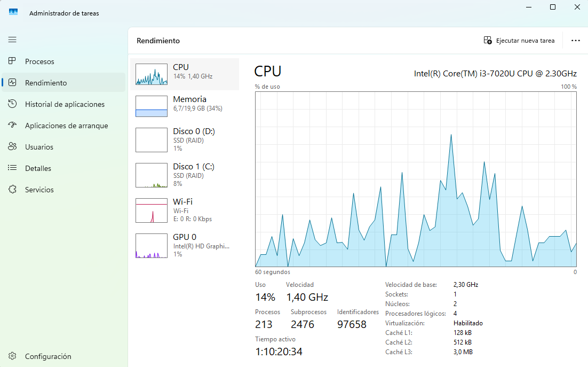Click the 2476 Subprocesos value
Image resolution: width=588 pixels, height=367 pixels.
pos(302,324)
